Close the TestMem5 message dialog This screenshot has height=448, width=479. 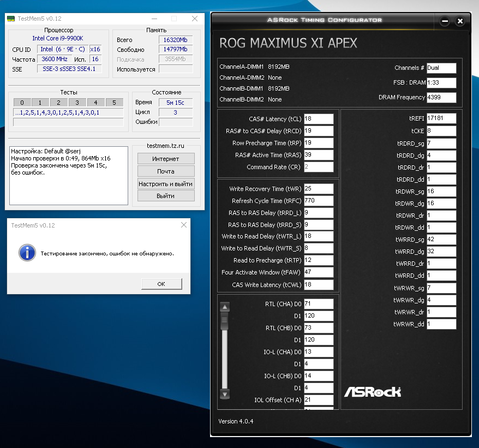(184, 225)
